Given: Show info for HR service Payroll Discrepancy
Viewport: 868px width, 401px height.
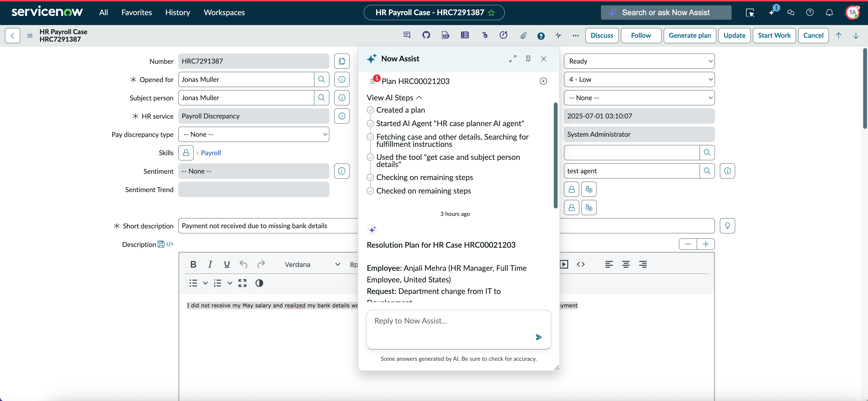Looking at the screenshot, I should pos(342,116).
